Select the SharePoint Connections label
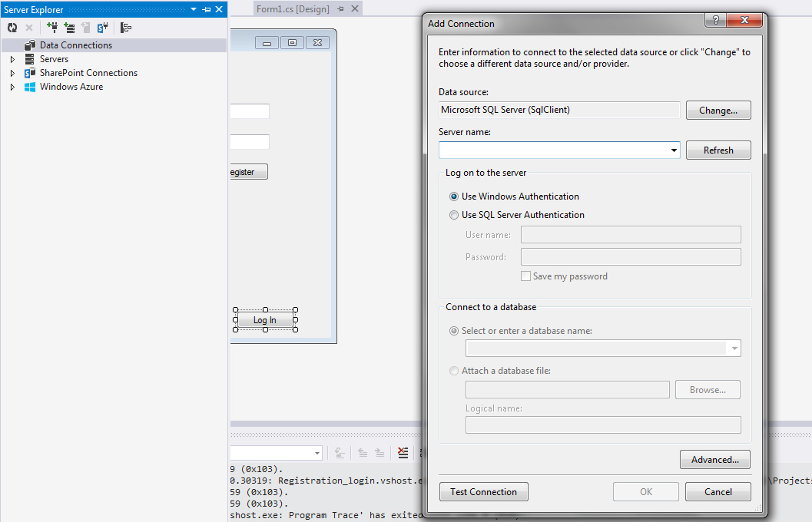This screenshot has height=522, width=812. pos(88,73)
